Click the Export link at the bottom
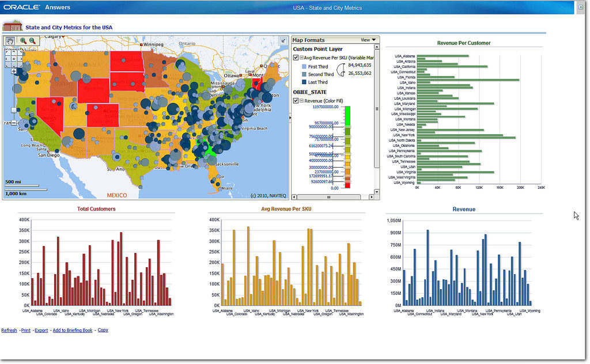The height and width of the screenshot is (364, 590). tap(41, 330)
